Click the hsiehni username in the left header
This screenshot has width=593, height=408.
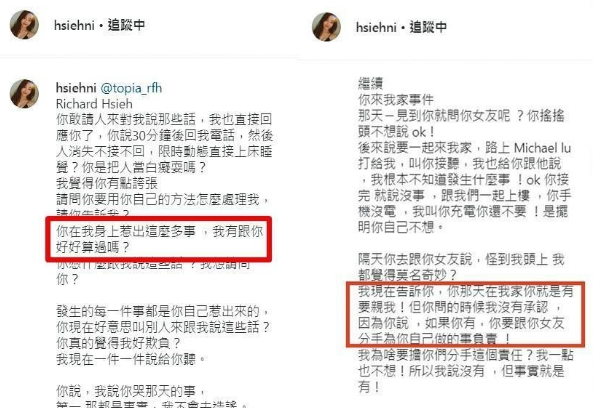(74, 25)
